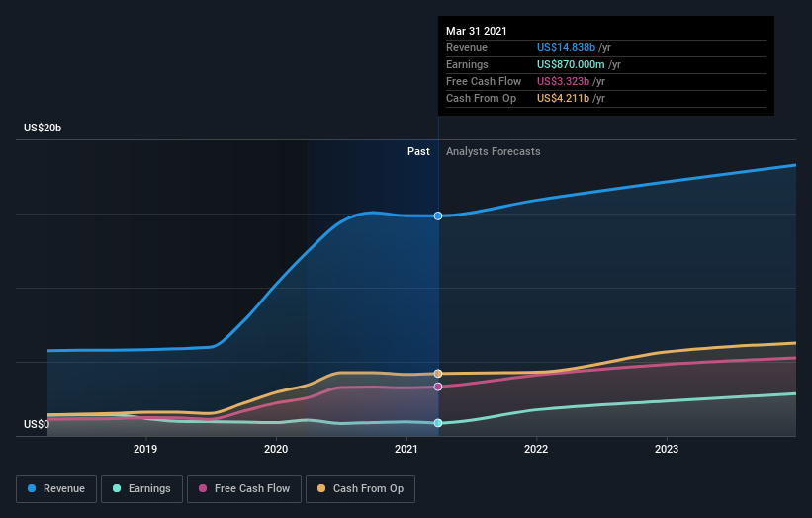This screenshot has height=518, width=812.
Task: Click the Earnings data point marker
Action: tap(438, 423)
